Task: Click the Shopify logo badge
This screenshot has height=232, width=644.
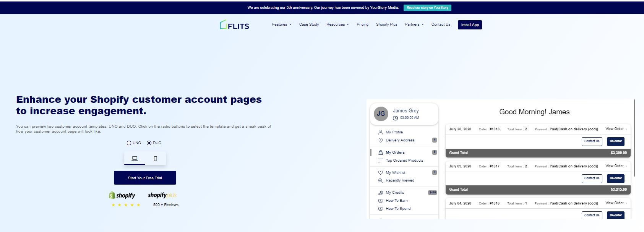Action: pyautogui.click(x=122, y=195)
